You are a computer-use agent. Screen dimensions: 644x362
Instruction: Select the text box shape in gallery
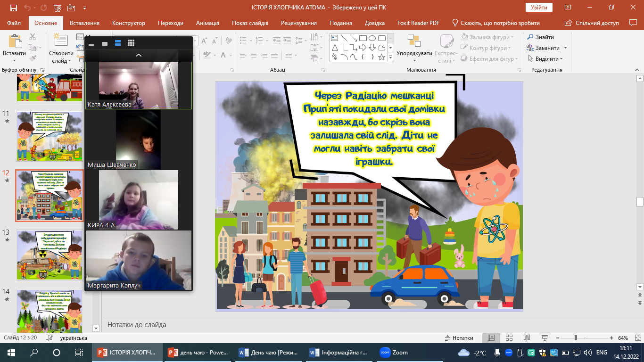(334, 38)
